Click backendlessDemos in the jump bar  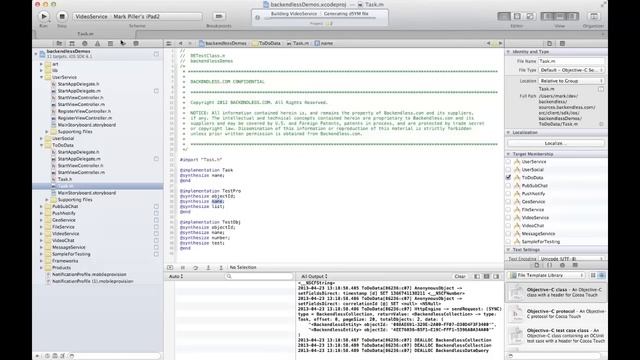point(223,43)
